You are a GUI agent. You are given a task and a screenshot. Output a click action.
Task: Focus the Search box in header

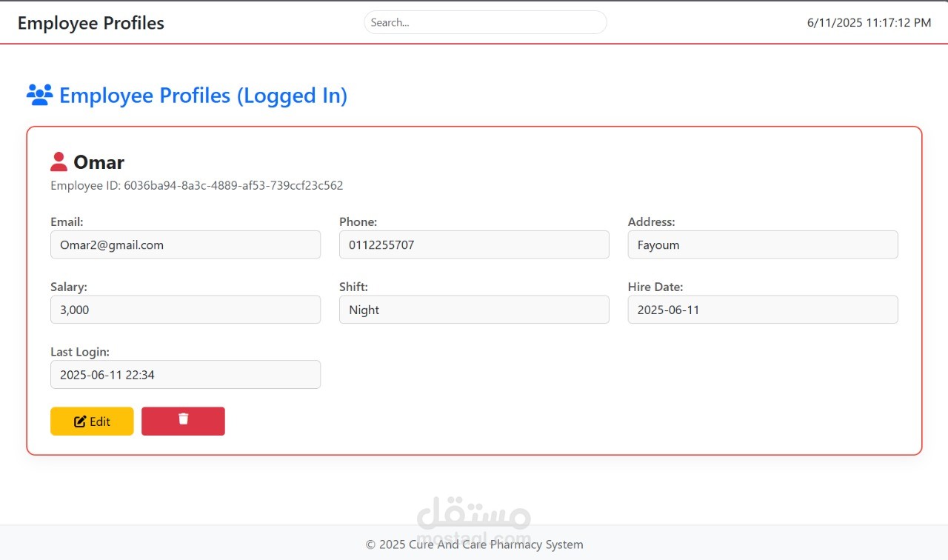(485, 22)
